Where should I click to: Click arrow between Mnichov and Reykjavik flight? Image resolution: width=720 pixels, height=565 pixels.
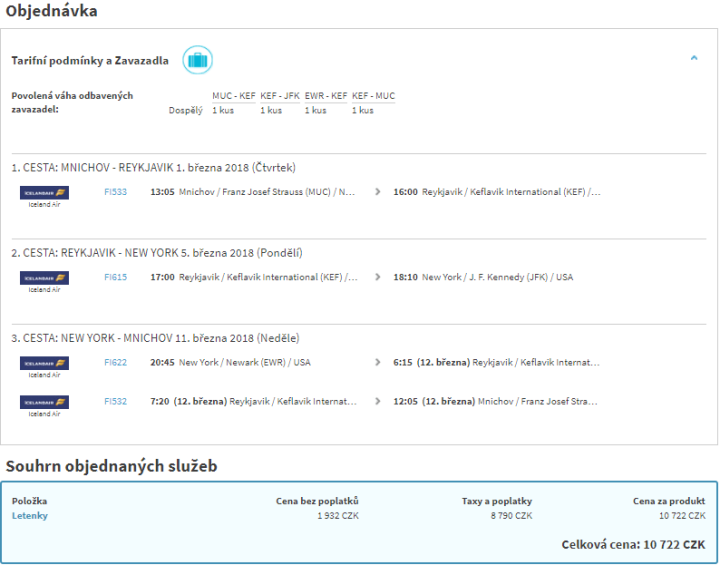377,192
